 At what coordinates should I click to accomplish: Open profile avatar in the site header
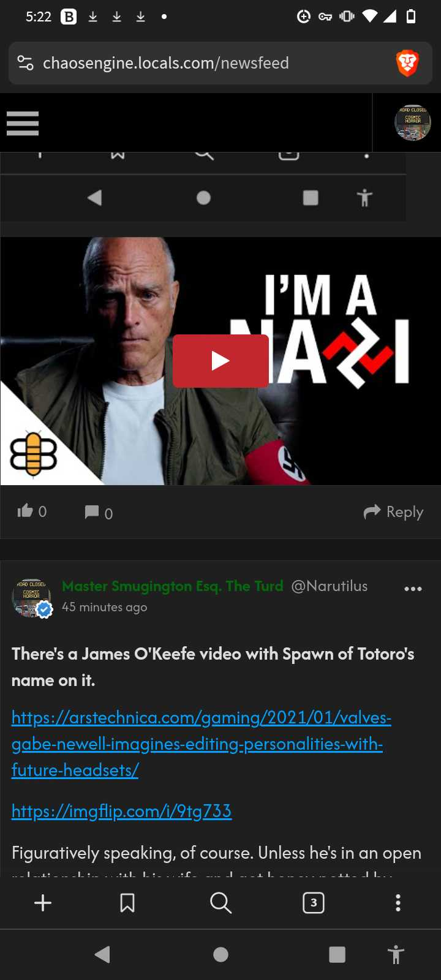click(412, 123)
